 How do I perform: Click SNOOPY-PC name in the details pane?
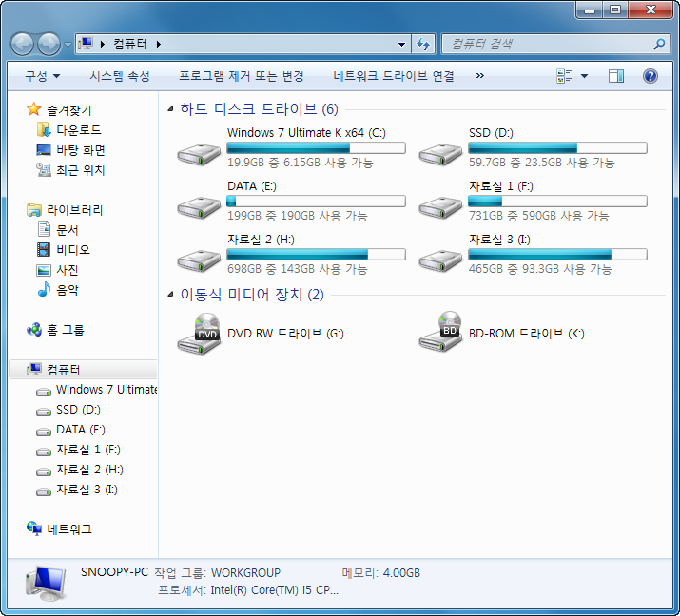[x=114, y=572]
